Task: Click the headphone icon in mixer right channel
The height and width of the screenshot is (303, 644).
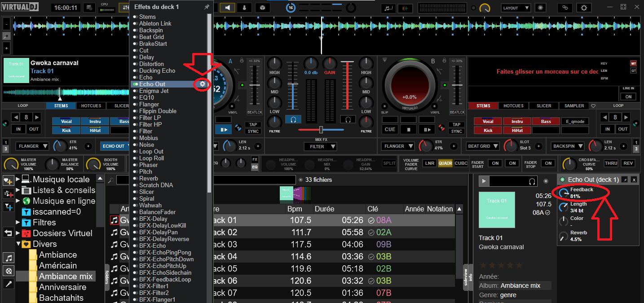Action: pos(348,119)
